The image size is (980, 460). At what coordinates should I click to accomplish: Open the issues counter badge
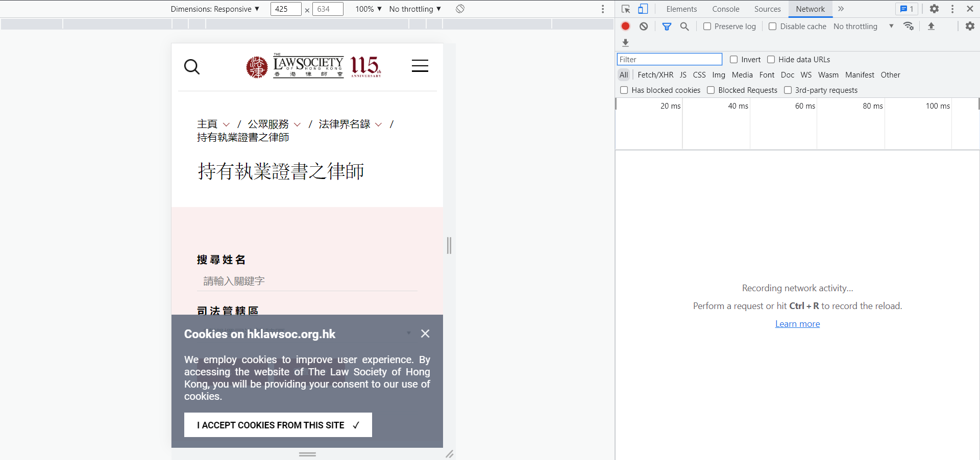(x=907, y=9)
